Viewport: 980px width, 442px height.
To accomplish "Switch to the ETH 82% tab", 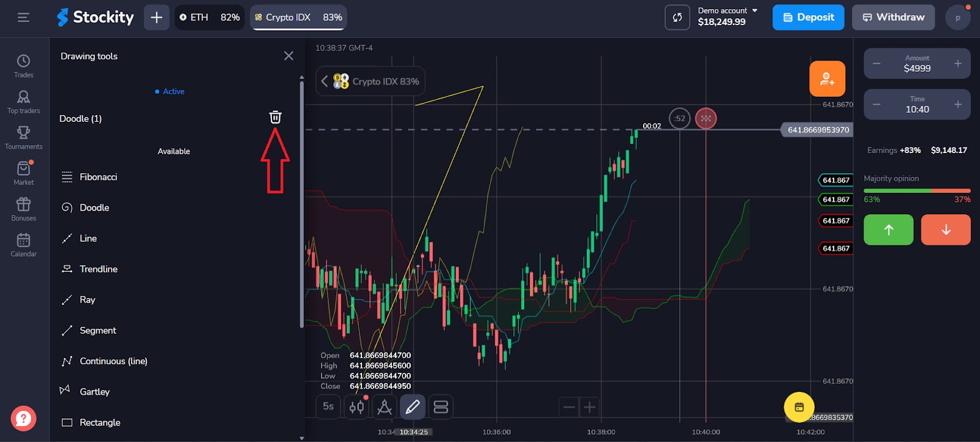I will click(x=209, y=17).
